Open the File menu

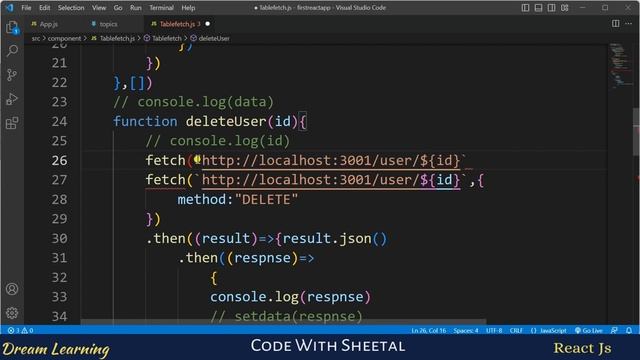(x=26, y=8)
